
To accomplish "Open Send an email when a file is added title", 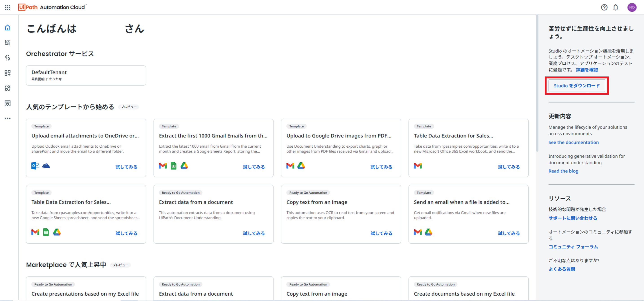I will (461, 202).
